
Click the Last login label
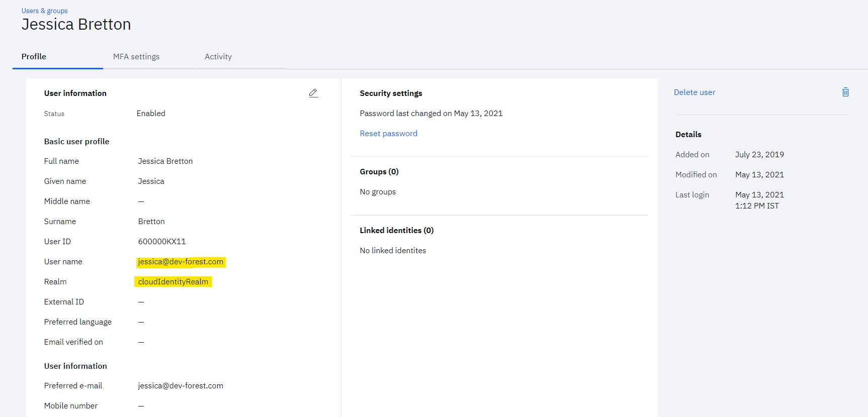coord(692,195)
